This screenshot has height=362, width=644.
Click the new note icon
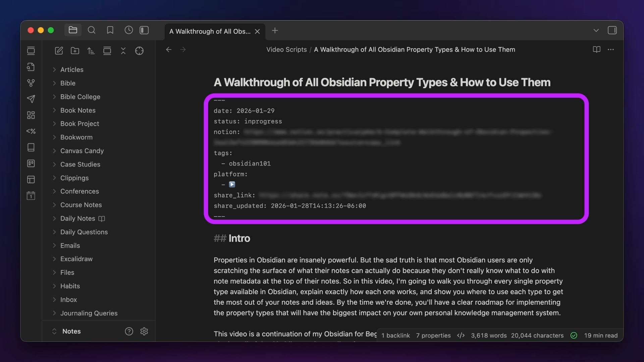point(59,51)
